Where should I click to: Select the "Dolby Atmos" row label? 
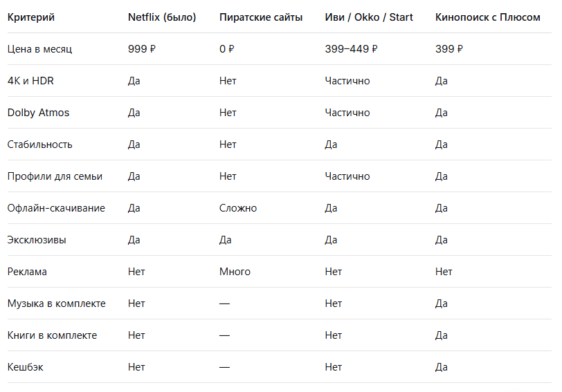coord(38,113)
